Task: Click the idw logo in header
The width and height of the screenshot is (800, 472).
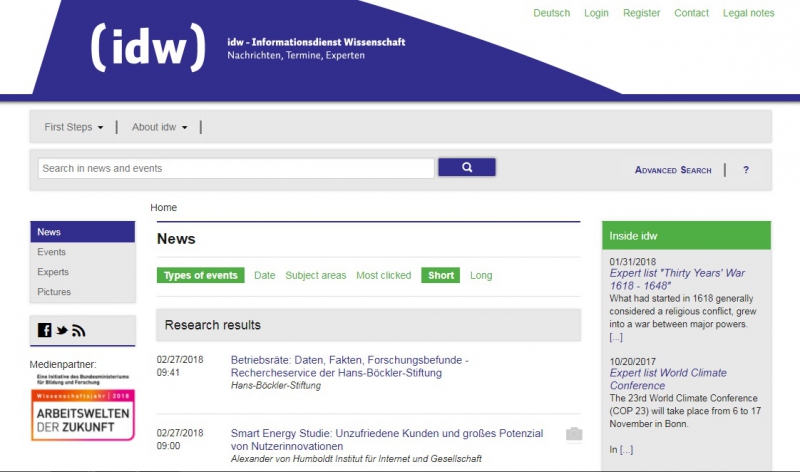Action: [148, 45]
